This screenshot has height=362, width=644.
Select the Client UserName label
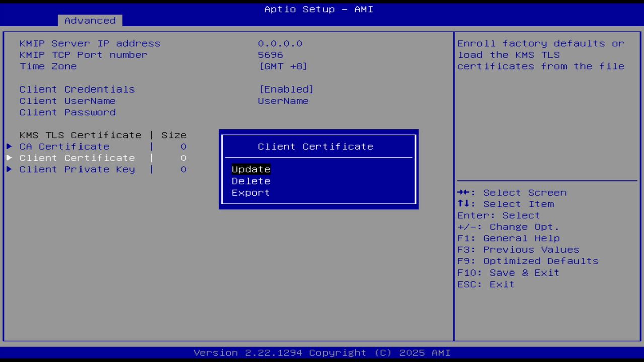pos(67,101)
